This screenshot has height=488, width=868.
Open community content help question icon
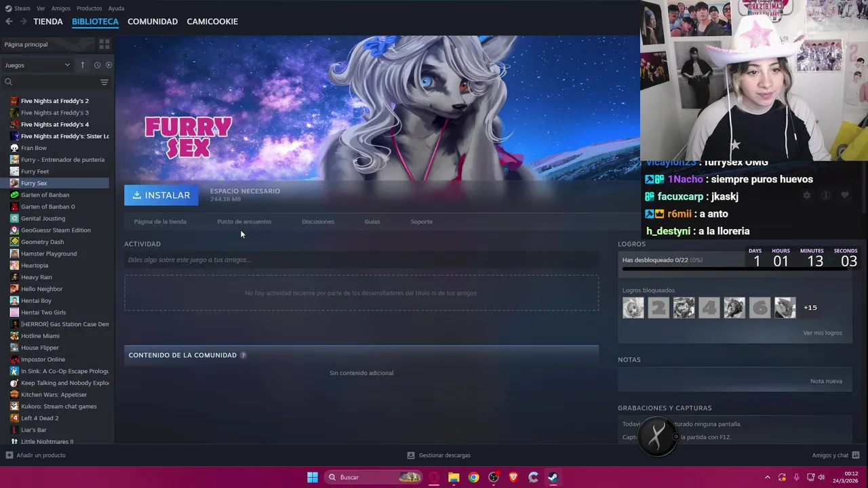(243, 355)
